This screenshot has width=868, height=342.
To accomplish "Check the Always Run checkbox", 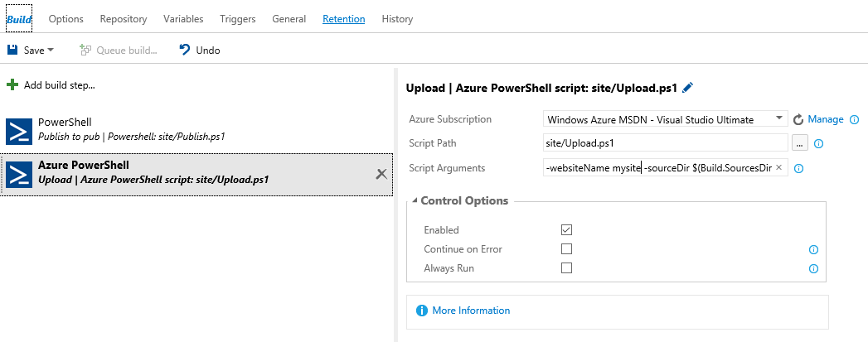I will coord(566,268).
